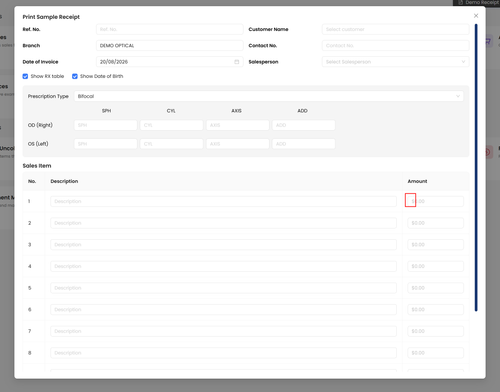This screenshot has height=392, width=500.
Task: Click Description field for item 7
Action: point(223,331)
